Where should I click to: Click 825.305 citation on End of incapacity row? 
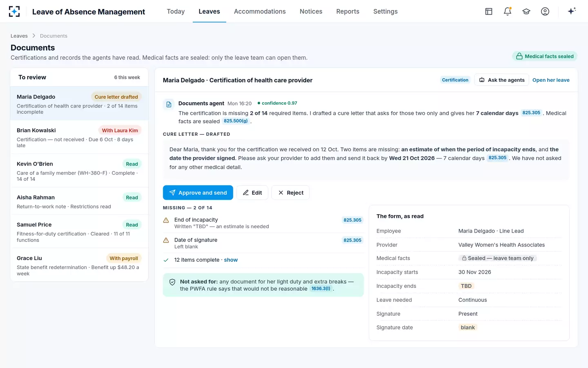point(352,220)
